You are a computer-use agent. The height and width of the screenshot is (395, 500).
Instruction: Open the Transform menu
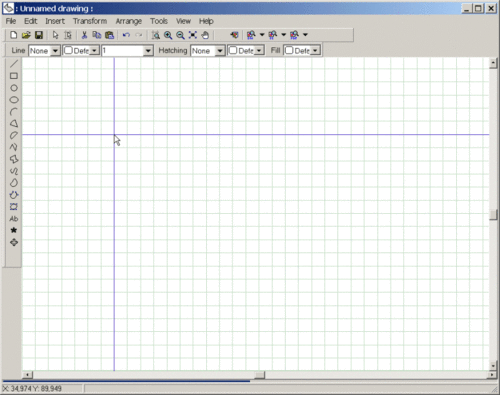click(90, 21)
